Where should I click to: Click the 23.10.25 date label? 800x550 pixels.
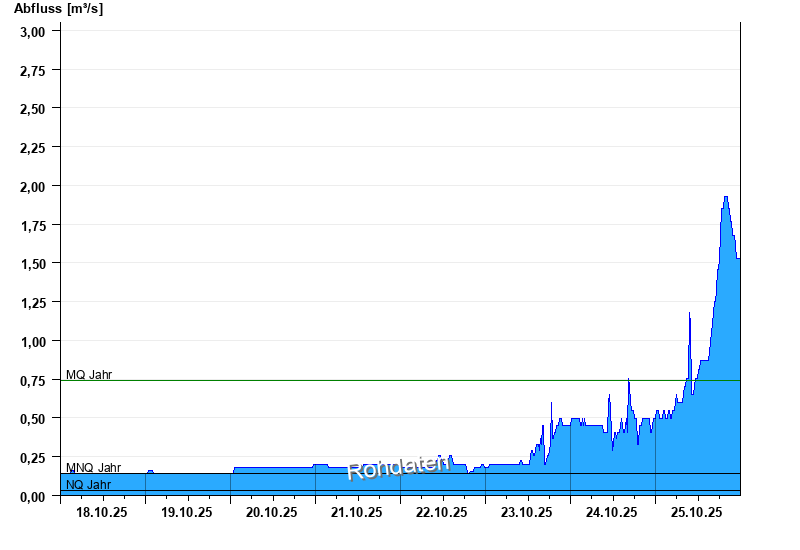point(527,512)
